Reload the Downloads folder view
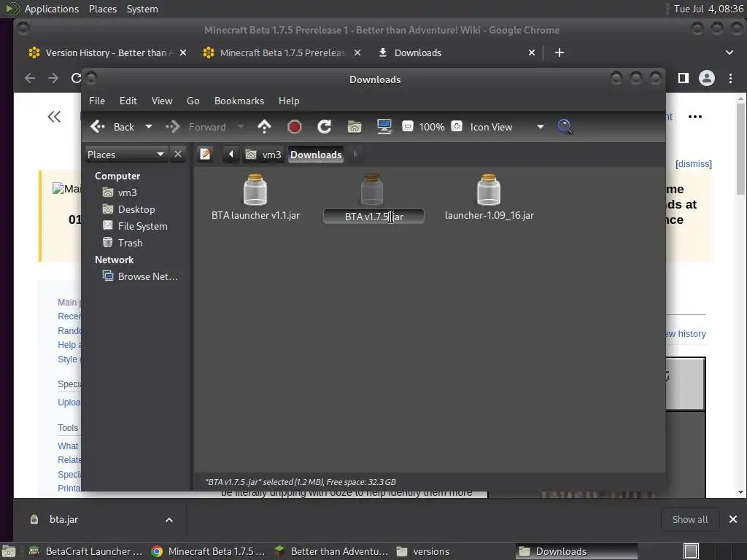The width and height of the screenshot is (747, 560). click(325, 127)
